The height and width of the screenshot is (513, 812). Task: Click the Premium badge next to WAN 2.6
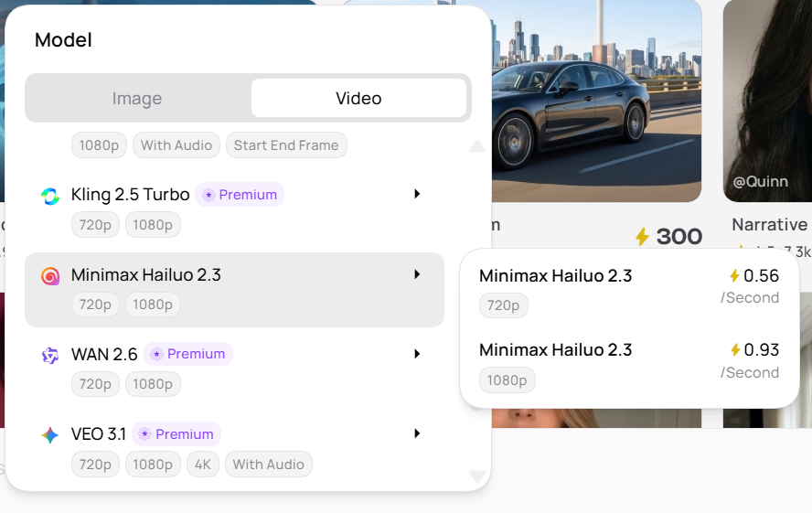coord(188,354)
